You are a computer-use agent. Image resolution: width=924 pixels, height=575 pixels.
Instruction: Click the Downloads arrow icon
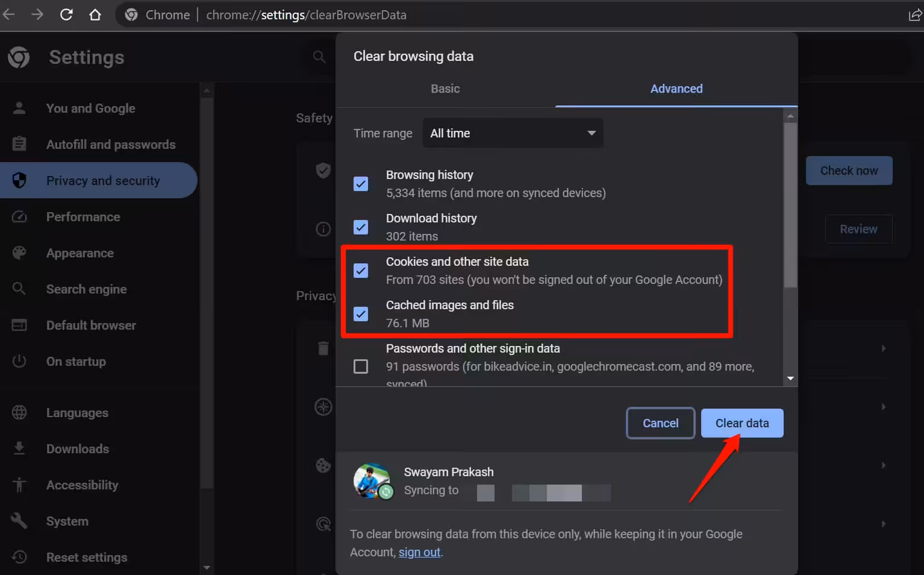[x=19, y=448]
